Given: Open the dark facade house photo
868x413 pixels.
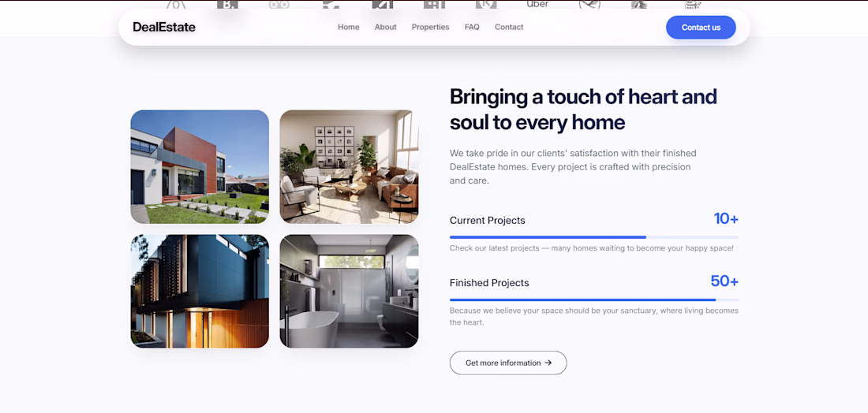Looking at the screenshot, I should point(200,291).
